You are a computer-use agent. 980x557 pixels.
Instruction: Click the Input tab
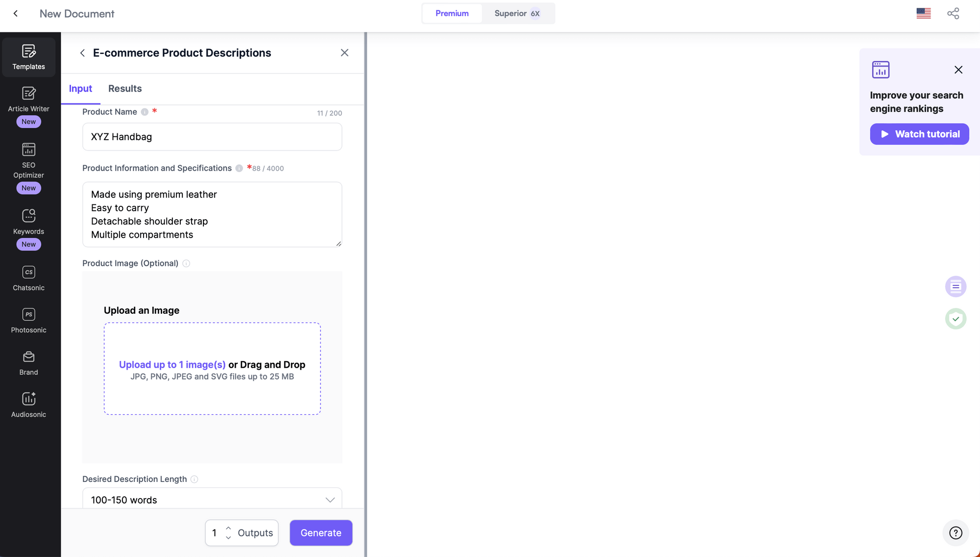pyautogui.click(x=81, y=88)
